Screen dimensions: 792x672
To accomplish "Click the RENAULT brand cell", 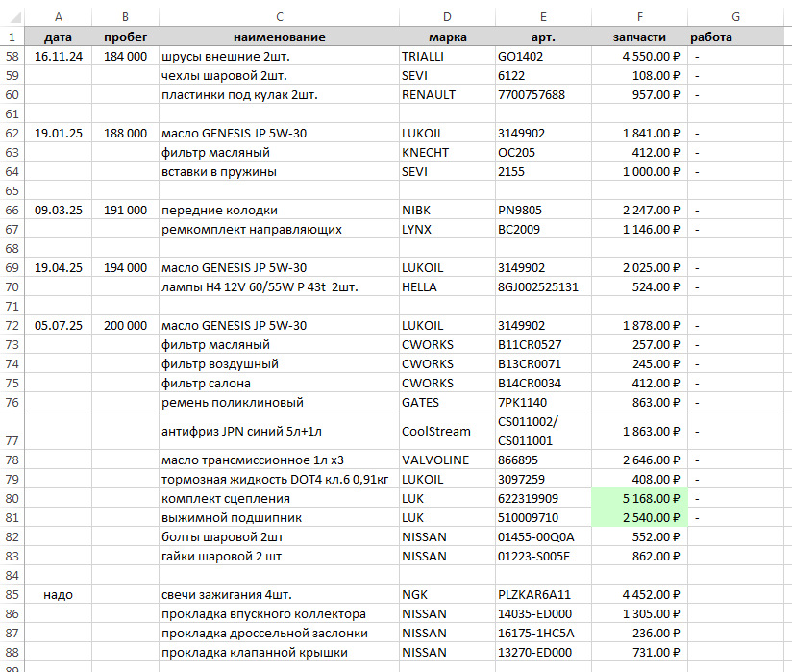I will 447,94.
